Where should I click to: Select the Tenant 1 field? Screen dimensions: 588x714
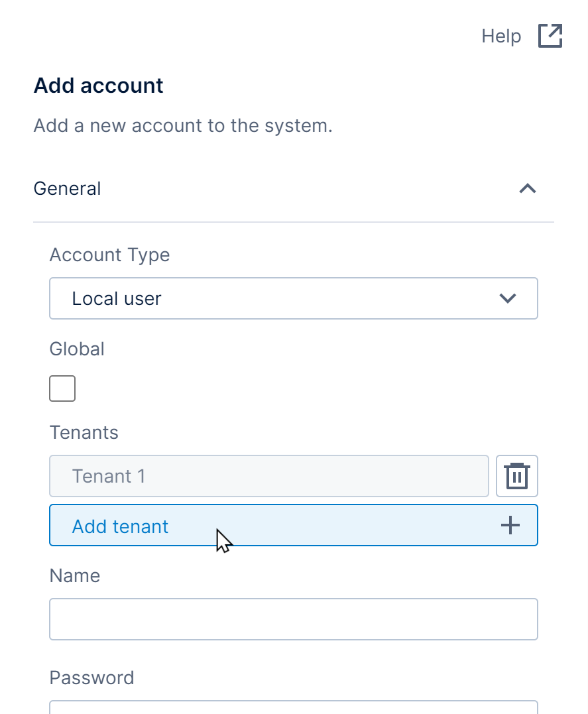[x=268, y=476]
